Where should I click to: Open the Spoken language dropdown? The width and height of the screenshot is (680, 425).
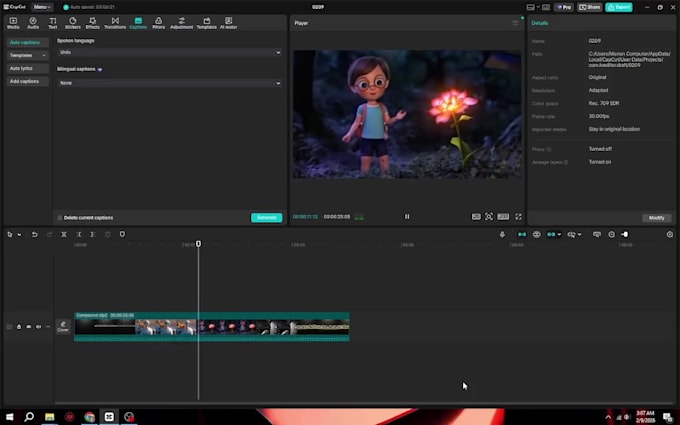169,52
